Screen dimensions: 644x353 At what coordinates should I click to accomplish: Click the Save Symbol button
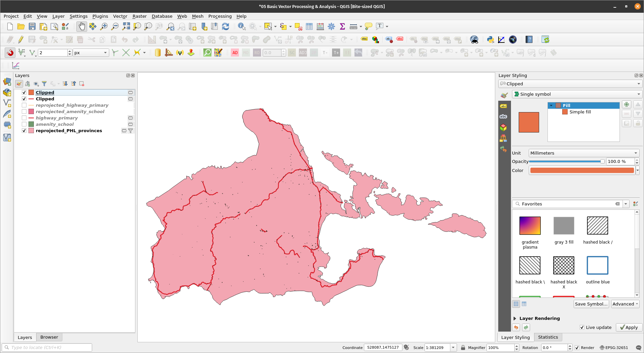coord(591,304)
